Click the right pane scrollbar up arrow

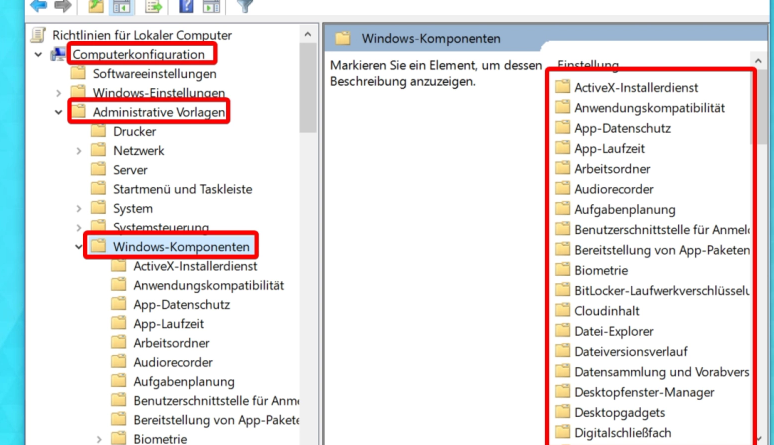pyautogui.click(x=758, y=61)
